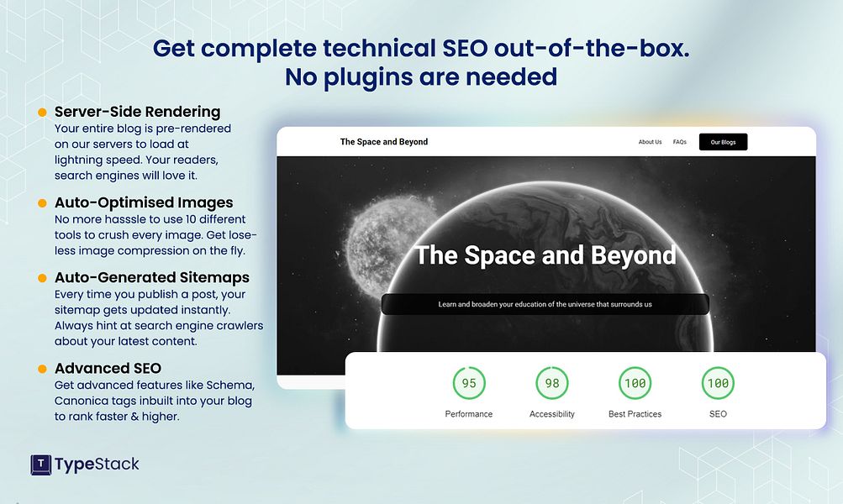Viewport: 843px width, 504px height.
Task: Select the Auto-Generated Sitemaps heading
Action: tap(152, 277)
